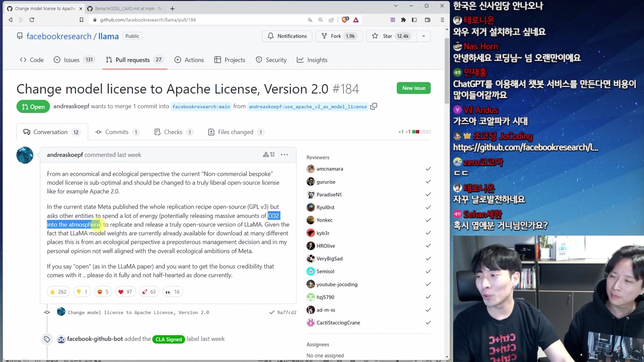Select the Files changed tab
Viewport: 644px width, 362px height.
(236, 132)
